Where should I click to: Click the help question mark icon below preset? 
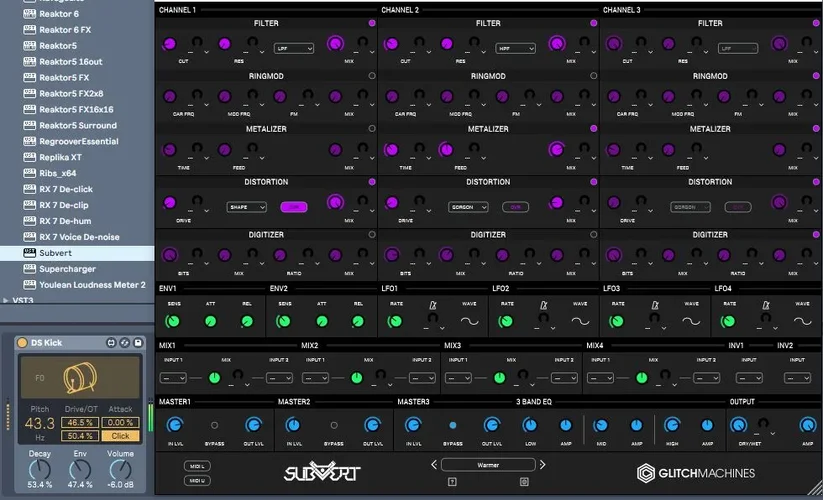click(x=451, y=482)
